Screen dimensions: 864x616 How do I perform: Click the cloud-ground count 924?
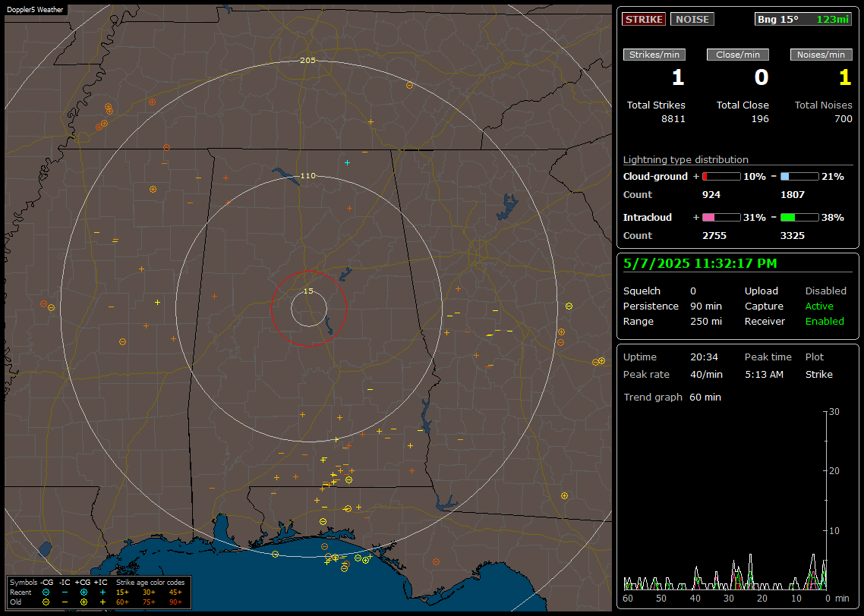point(711,195)
